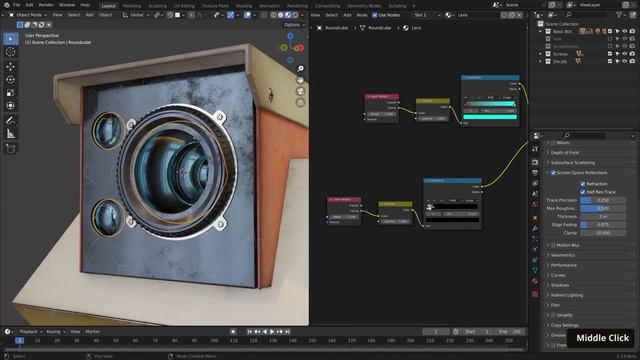This screenshot has width=640, height=360.
Task: Open the Add menu in the node editor
Action: coord(347,15)
